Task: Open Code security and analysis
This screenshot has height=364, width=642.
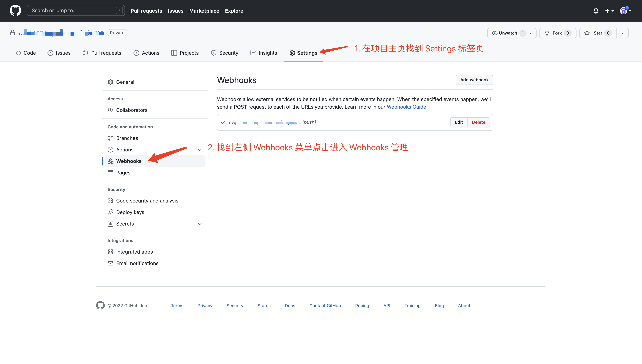Action: (x=147, y=201)
